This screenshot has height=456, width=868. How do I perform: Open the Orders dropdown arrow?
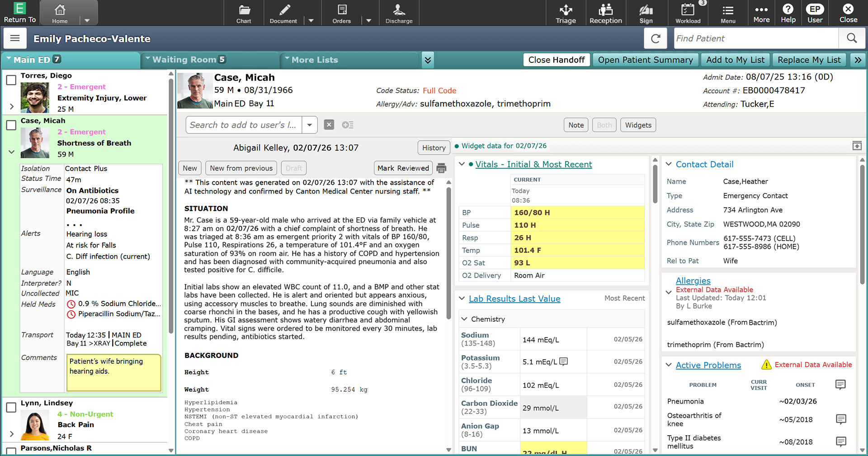[369, 20]
